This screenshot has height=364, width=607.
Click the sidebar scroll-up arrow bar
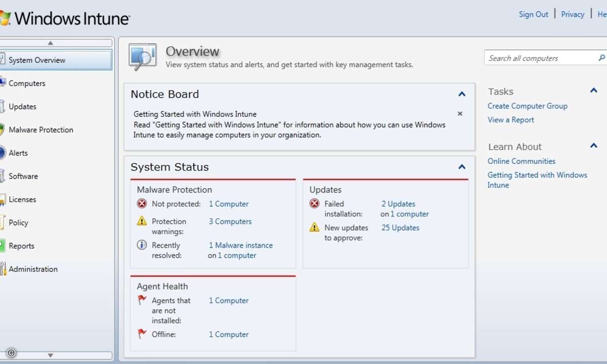(56, 43)
